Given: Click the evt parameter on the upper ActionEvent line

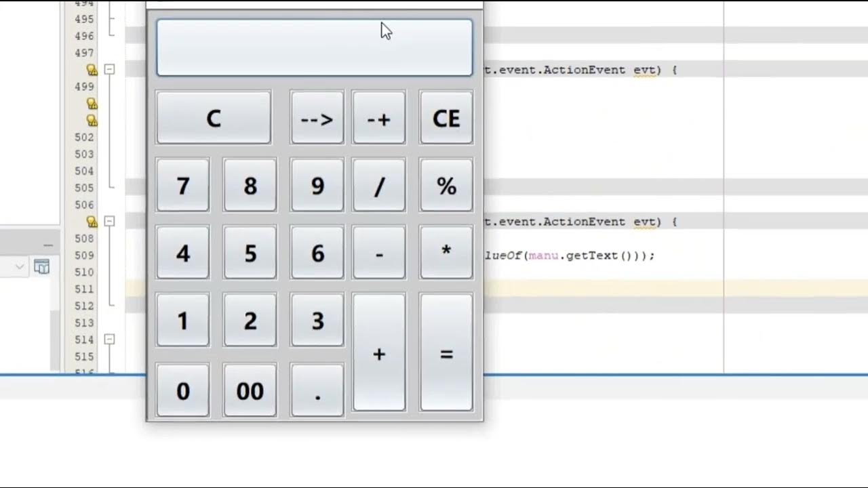Looking at the screenshot, I should (644, 70).
